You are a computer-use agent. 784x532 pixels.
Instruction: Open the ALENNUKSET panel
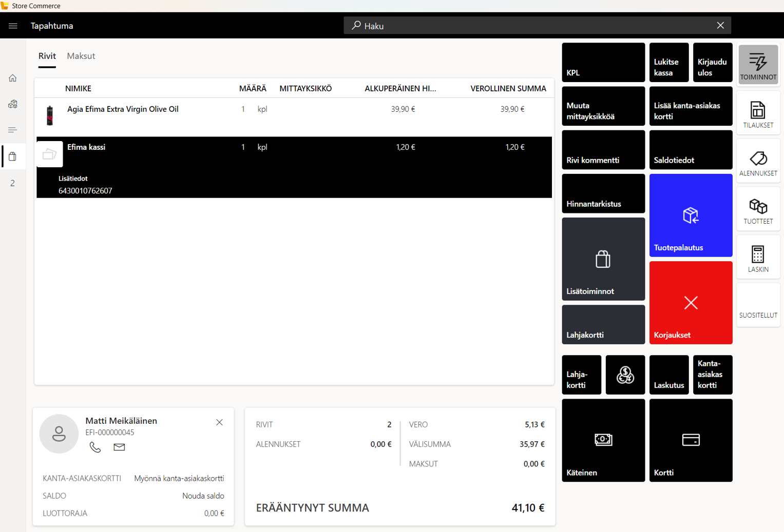coord(758,161)
